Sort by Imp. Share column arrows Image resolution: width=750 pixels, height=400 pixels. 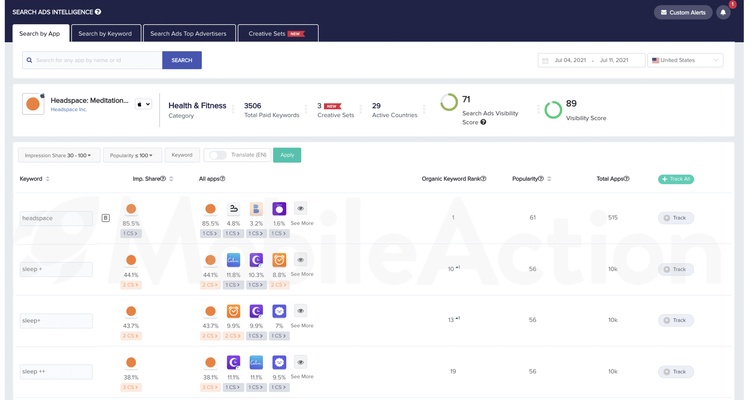(171, 179)
